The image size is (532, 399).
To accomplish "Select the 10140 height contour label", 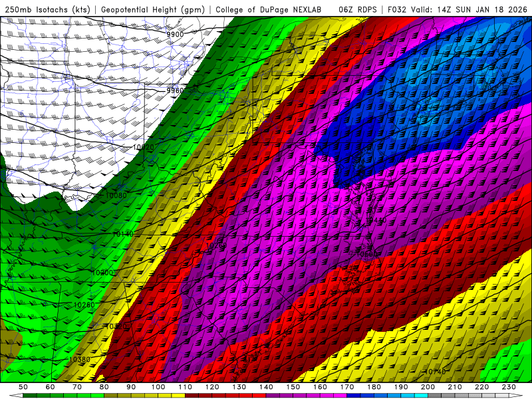I will (123, 234).
